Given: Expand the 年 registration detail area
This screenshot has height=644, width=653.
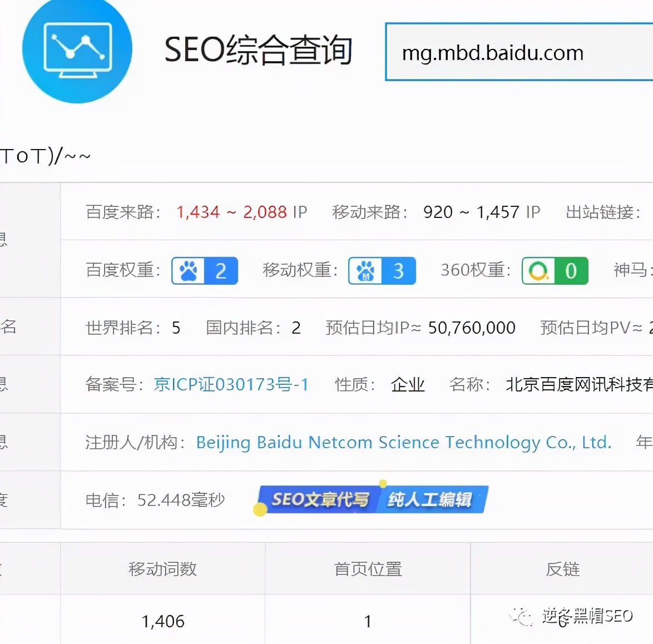Looking at the screenshot, I should 644,442.
